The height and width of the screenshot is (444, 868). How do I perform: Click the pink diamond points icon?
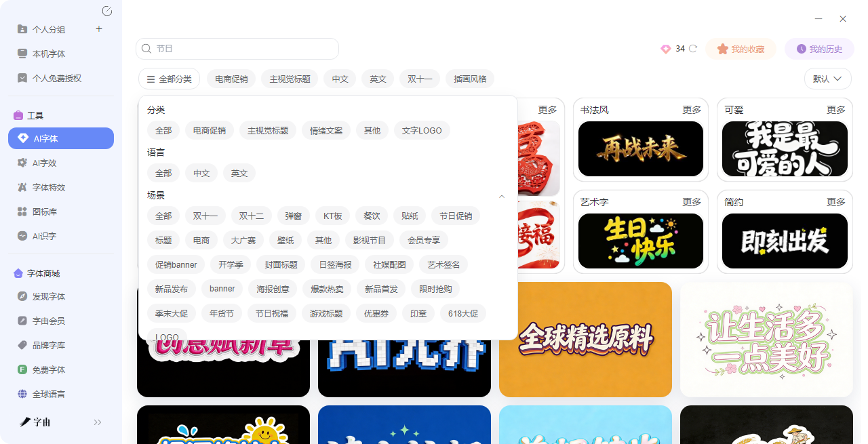point(665,49)
